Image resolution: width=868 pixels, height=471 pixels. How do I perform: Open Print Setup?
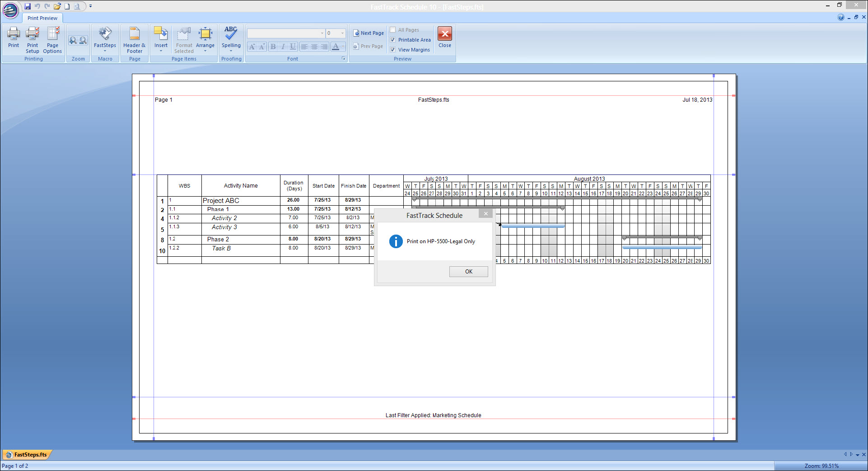pos(33,40)
